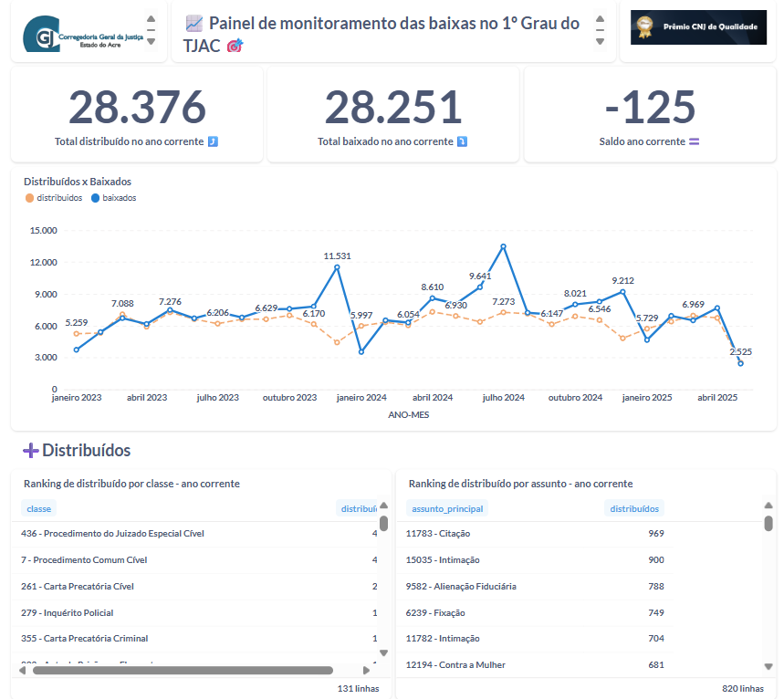Image resolution: width=784 pixels, height=699 pixels.
Task: Click the chart emoji icon in title
Action: pyautogui.click(x=193, y=24)
